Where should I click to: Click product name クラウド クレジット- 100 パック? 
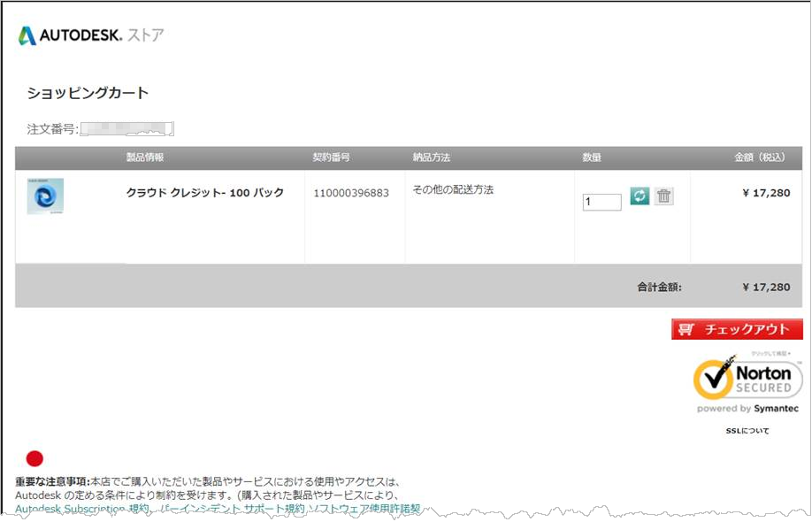(x=205, y=193)
